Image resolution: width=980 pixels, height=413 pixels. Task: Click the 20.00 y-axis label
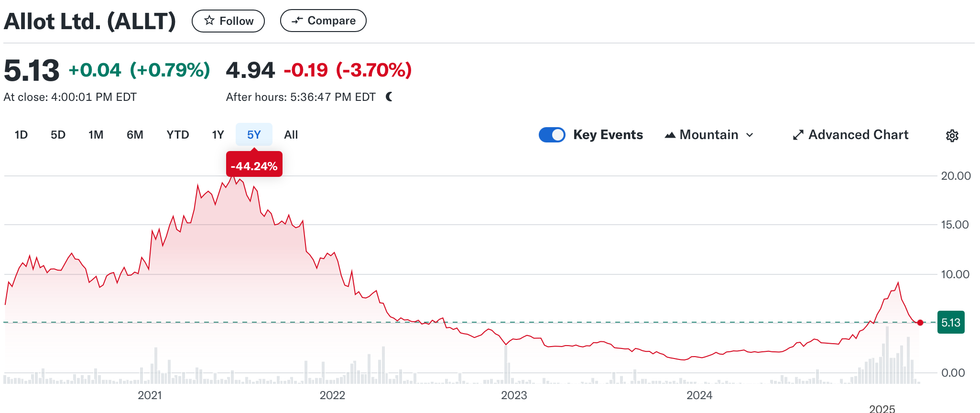click(956, 176)
